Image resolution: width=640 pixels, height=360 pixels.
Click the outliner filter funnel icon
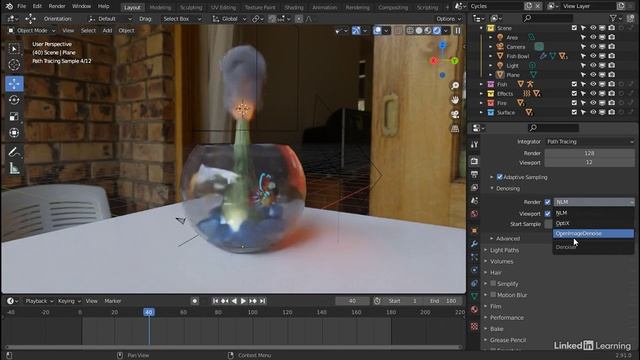pos(613,18)
